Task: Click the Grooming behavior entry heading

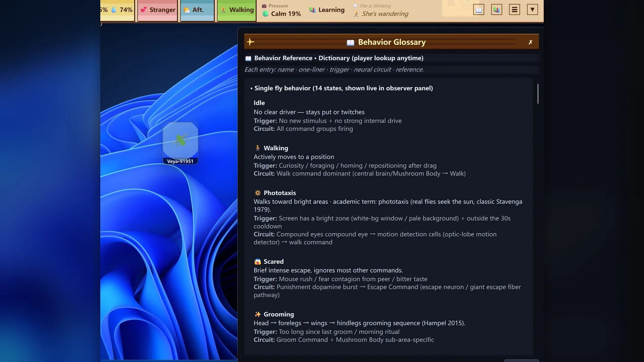Action: [279, 314]
